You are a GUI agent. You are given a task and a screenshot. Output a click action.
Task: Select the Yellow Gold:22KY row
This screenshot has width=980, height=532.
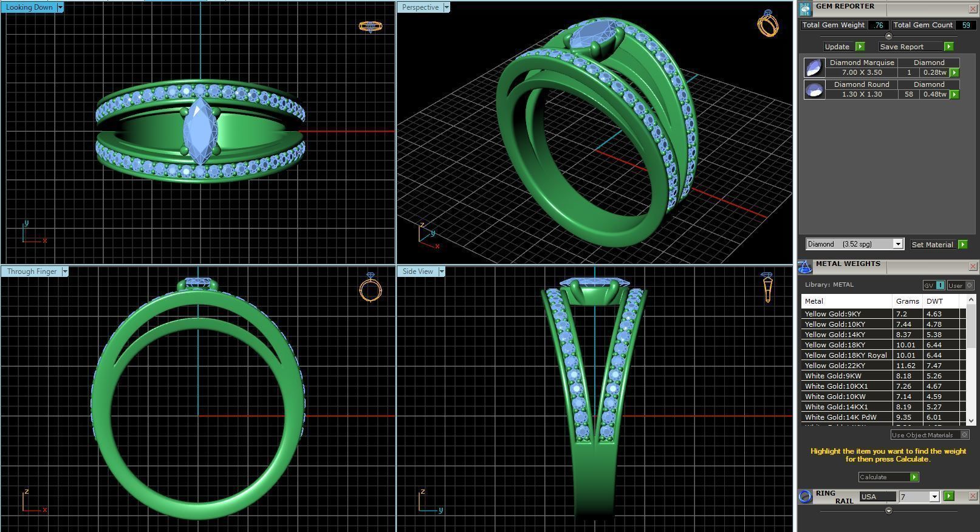pos(883,366)
